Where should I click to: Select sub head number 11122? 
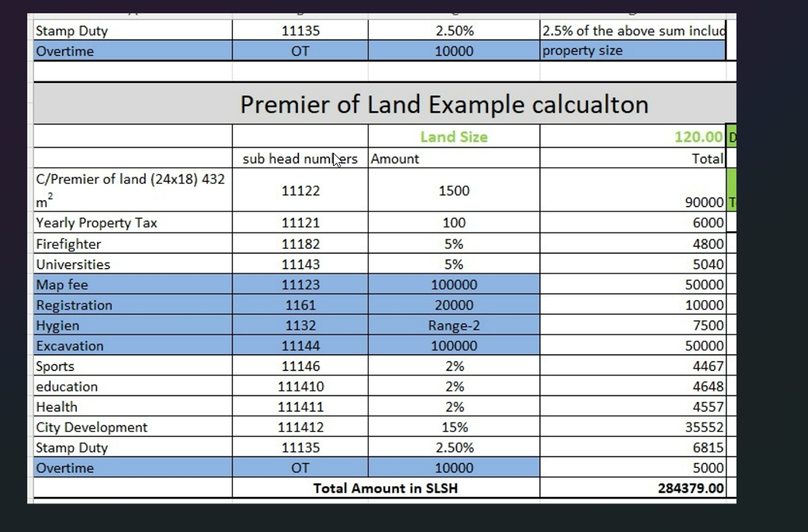(300, 190)
